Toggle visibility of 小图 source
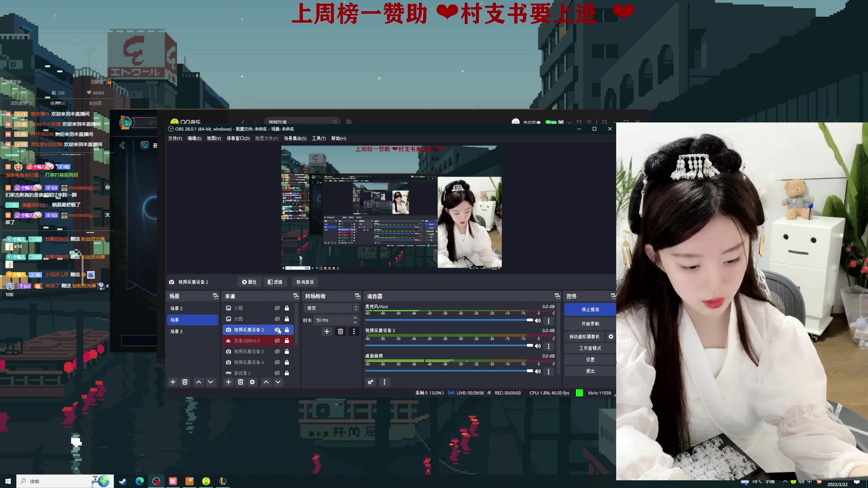868x488 pixels. 277,308
